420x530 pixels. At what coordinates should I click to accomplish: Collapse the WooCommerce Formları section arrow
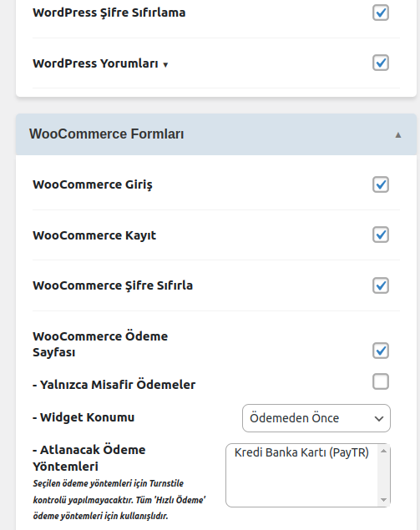tap(398, 135)
